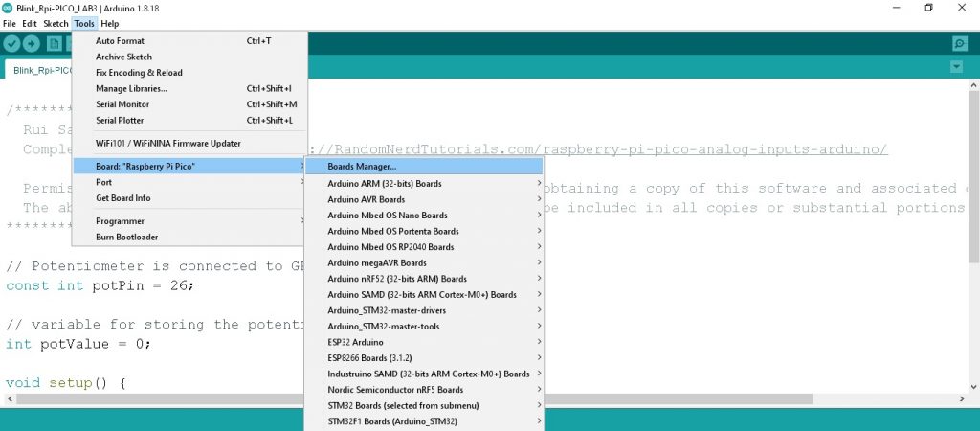Image resolution: width=980 pixels, height=431 pixels.
Task: Click the vertical scrollbar thumb in the editor
Action: click(x=973, y=176)
